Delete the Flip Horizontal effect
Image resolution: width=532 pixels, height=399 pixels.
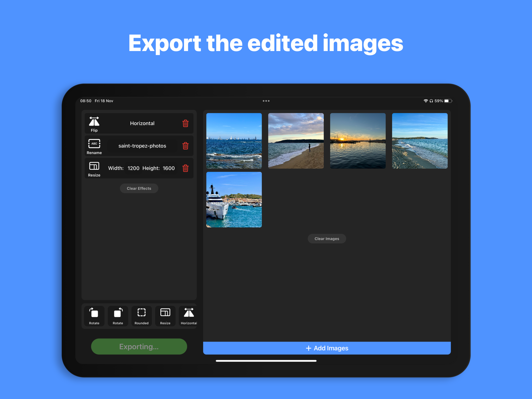[185, 124]
